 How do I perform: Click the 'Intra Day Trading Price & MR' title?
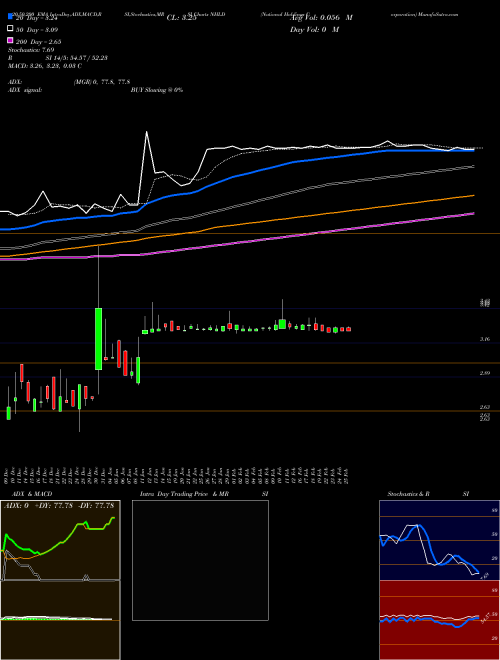(184, 494)
